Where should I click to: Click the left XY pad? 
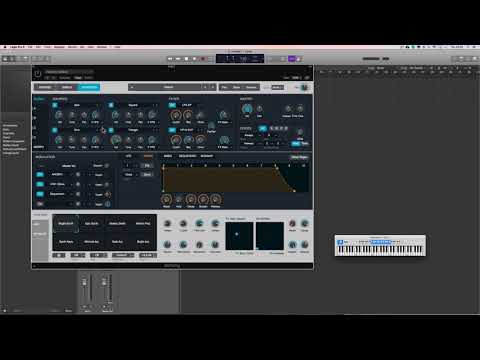click(239, 236)
